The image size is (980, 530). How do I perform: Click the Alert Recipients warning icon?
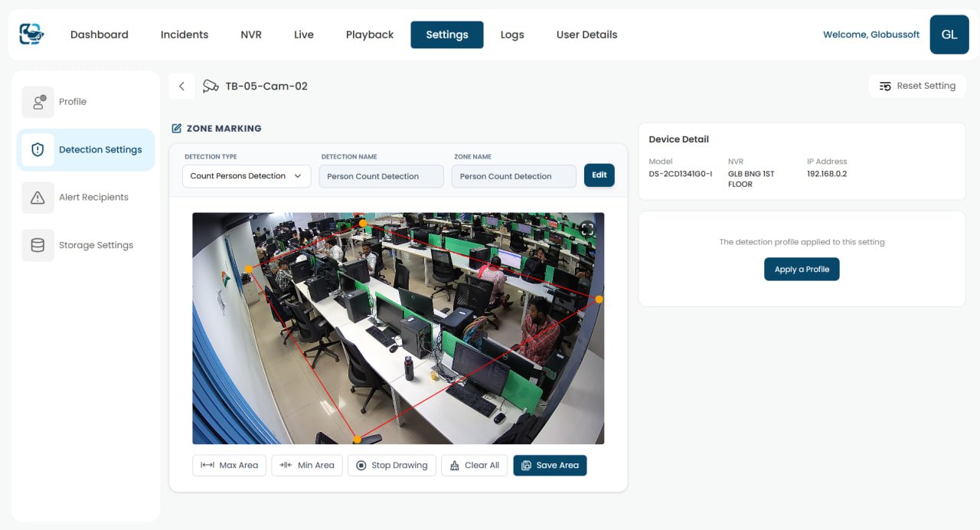(x=38, y=197)
